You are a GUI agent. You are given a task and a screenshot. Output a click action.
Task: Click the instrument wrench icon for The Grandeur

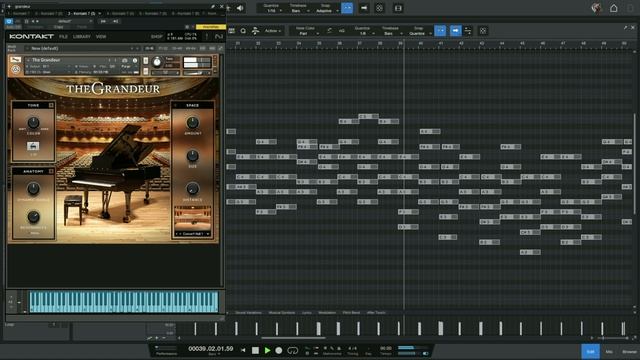pos(16,60)
